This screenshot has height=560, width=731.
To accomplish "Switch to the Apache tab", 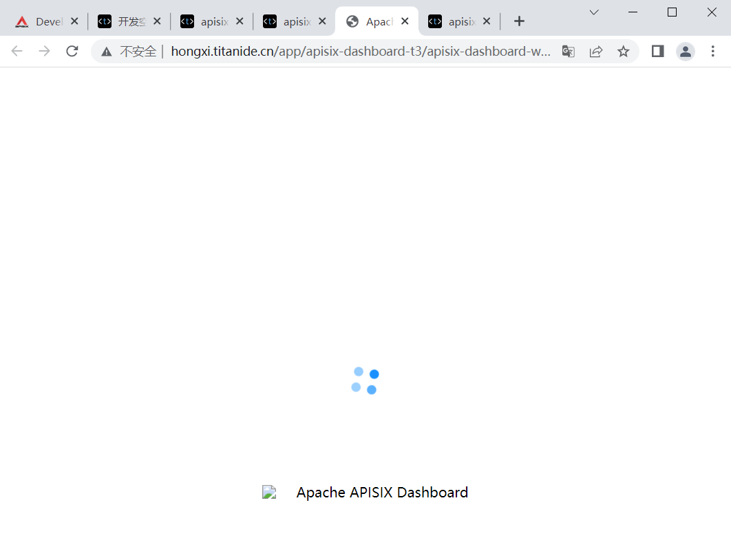I will pos(377,21).
